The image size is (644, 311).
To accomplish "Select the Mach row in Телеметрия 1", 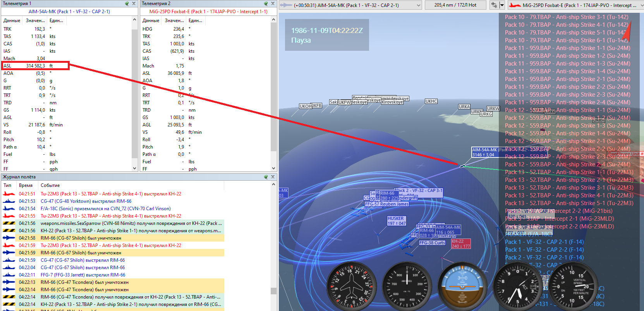I will tap(67, 59).
